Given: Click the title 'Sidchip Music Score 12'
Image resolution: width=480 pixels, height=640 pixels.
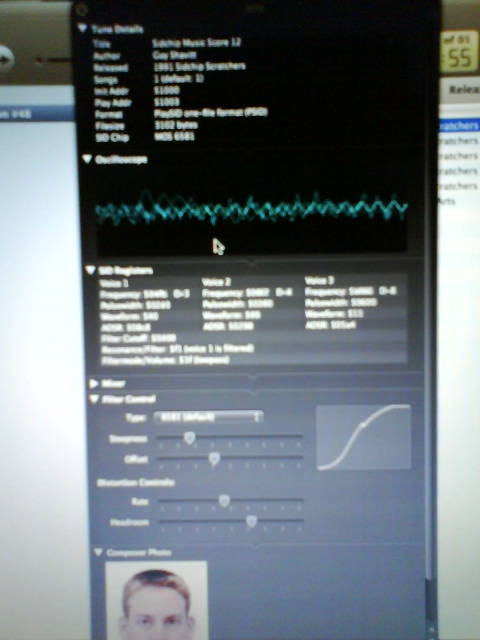Looking at the screenshot, I should coord(196,42).
